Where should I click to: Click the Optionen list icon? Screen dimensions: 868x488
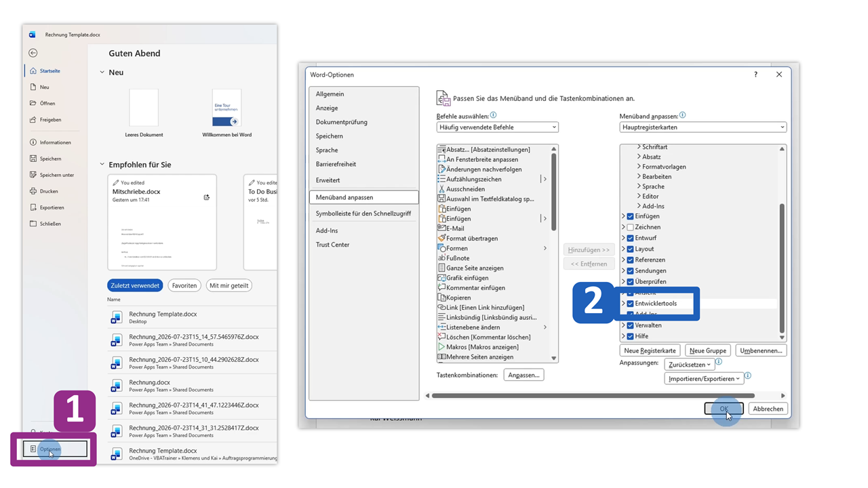coord(33,449)
